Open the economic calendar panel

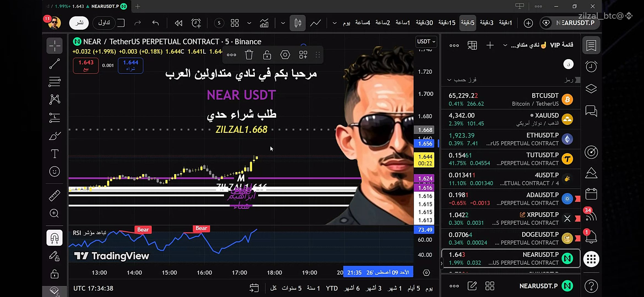tap(591, 194)
